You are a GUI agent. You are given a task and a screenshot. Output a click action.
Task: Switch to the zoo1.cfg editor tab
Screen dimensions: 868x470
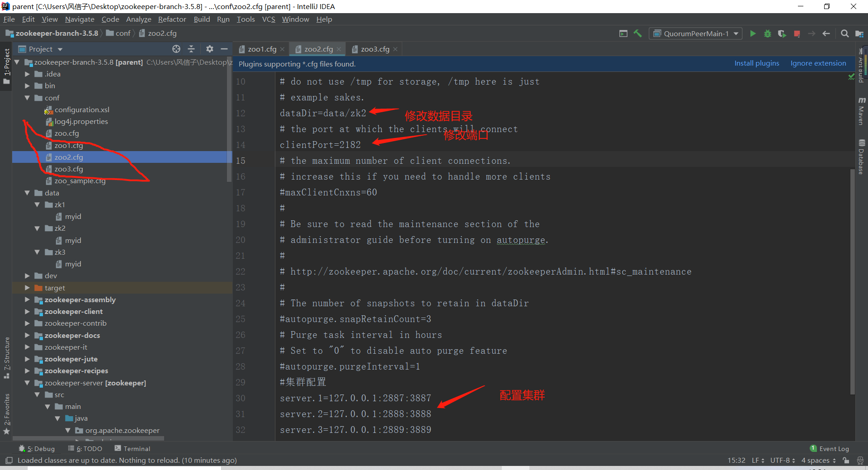click(x=262, y=49)
